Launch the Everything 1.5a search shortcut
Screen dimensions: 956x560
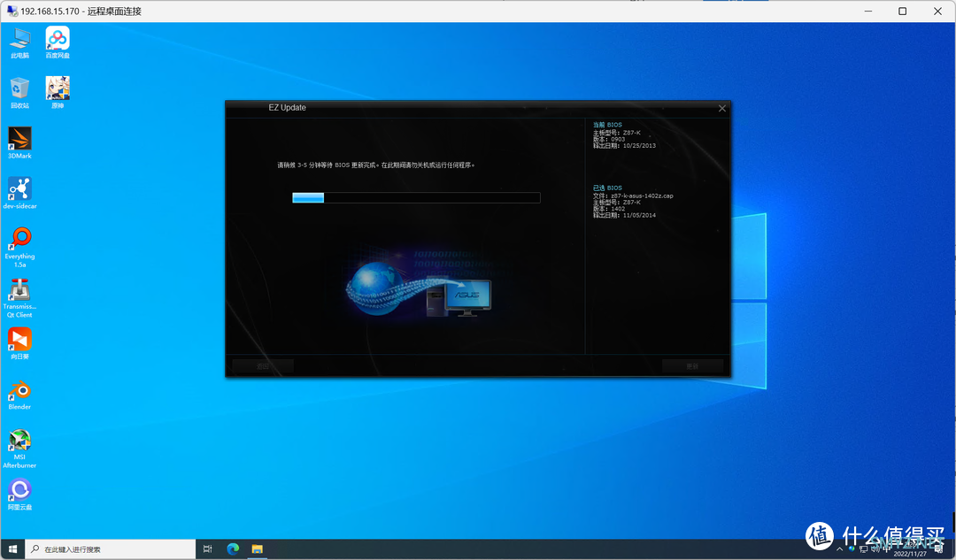pyautogui.click(x=19, y=247)
